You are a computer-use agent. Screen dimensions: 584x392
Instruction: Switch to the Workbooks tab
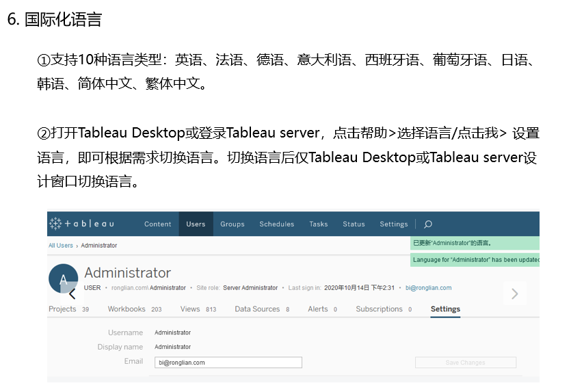pos(135,309)
